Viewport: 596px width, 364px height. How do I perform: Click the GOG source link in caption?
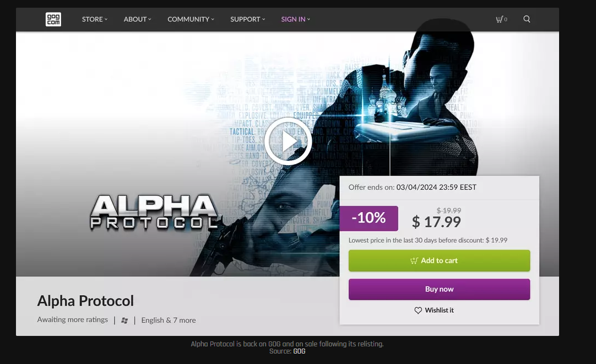pos(299,351)
